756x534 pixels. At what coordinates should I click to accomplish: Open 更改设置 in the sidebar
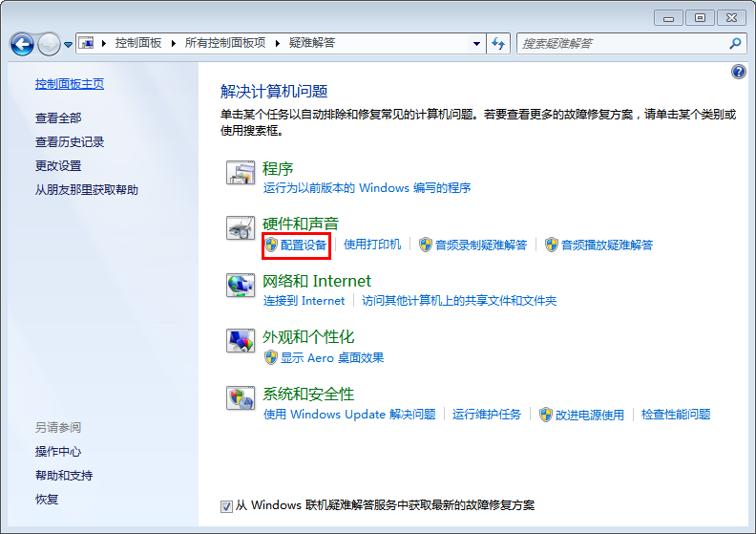point(58,165)
